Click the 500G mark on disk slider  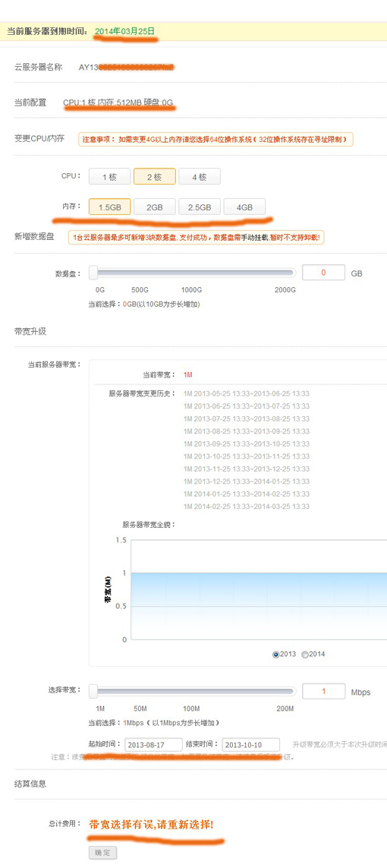tap(140, 289)
